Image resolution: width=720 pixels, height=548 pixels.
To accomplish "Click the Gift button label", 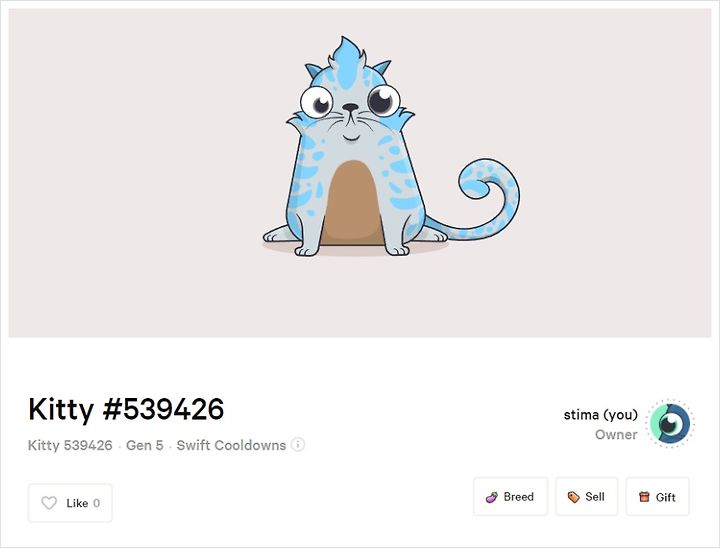I will (665, 497).
